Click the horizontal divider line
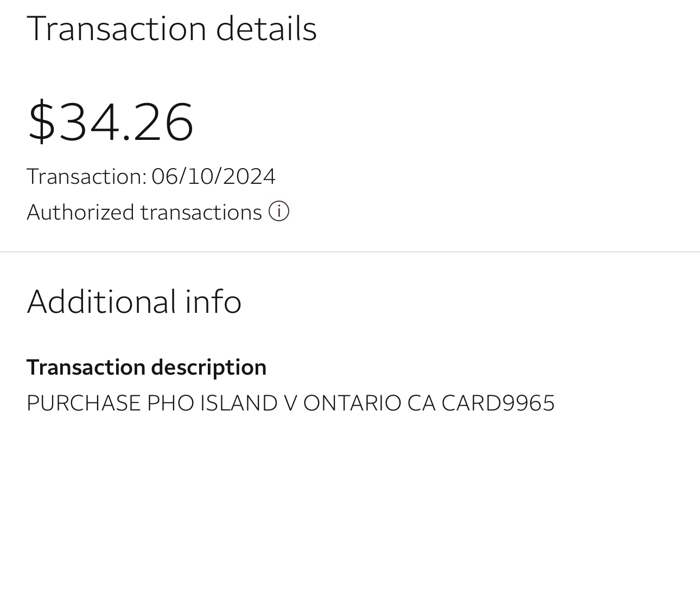700x604 pixels. [350, 252]
